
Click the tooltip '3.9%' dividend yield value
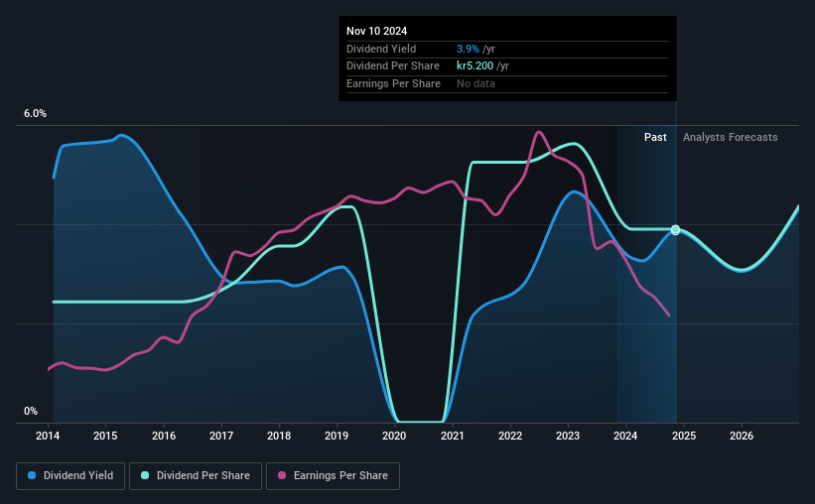tap(468, 49)
